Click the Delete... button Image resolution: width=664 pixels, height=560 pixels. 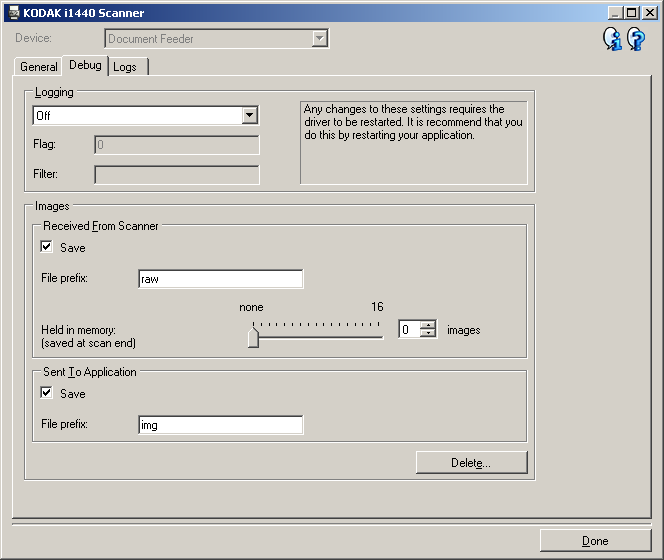[471, 463]
